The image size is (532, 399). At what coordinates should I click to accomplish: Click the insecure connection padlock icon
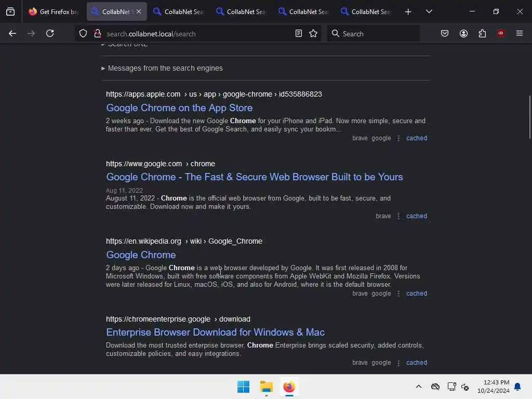point(98,34)
